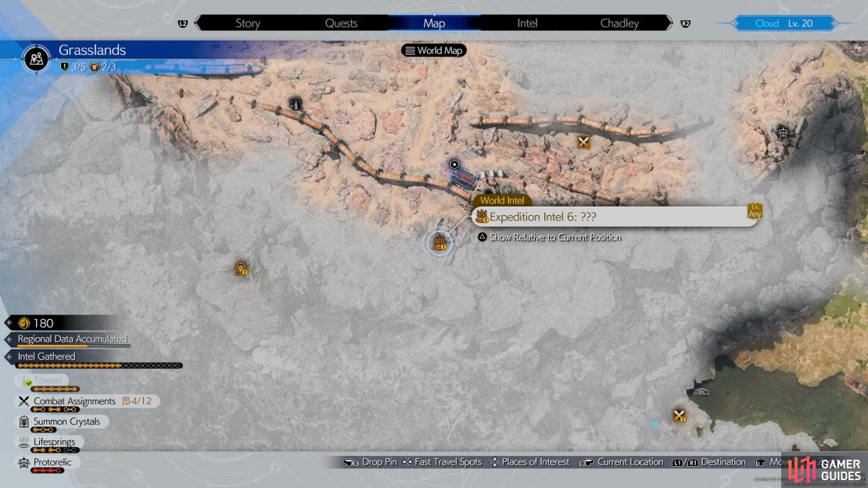Select the Grasslands region title
The height and width of the screenshot is (488, 868).
92,50
